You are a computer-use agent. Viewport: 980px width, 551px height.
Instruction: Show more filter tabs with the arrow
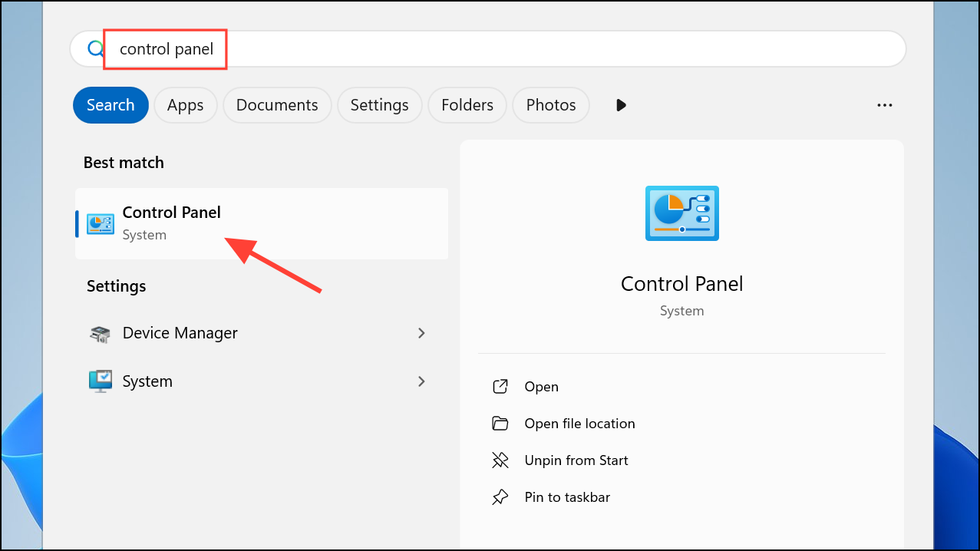621,105
